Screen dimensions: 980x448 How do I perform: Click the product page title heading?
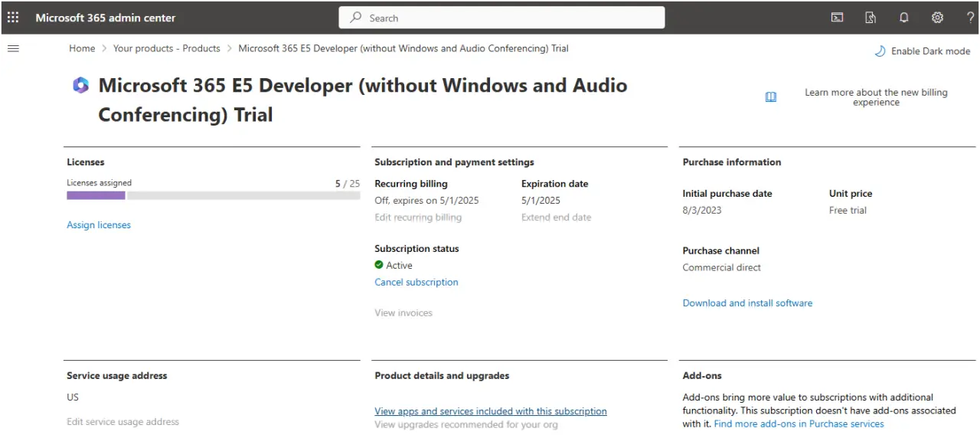[363, 100]
